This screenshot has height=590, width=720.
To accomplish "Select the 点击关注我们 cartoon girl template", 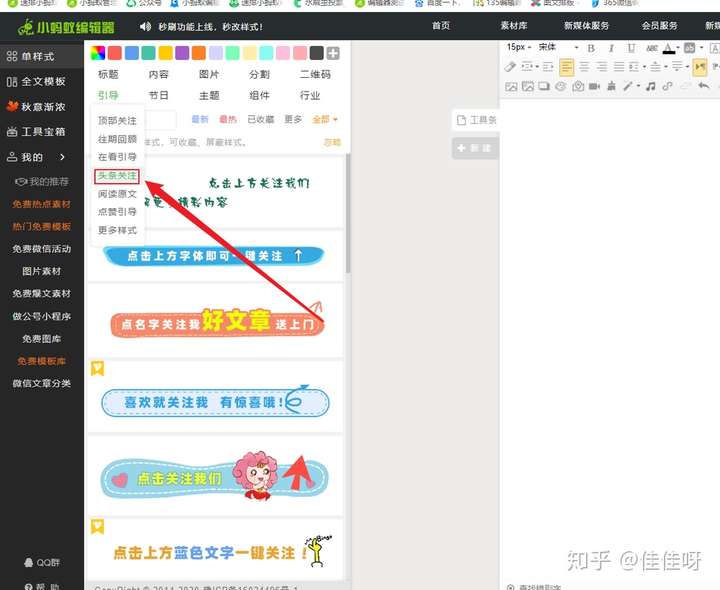I will coord(215,476).
